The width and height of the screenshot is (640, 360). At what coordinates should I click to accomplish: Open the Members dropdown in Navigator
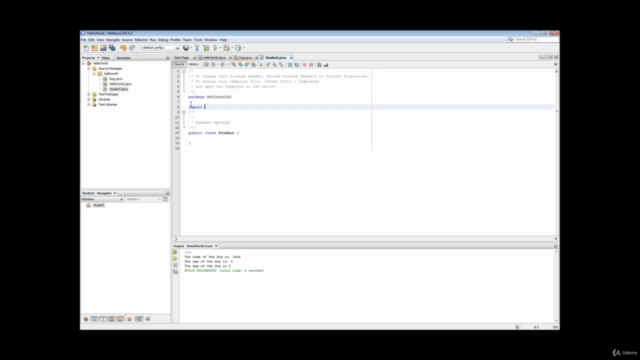pos(102,199)
